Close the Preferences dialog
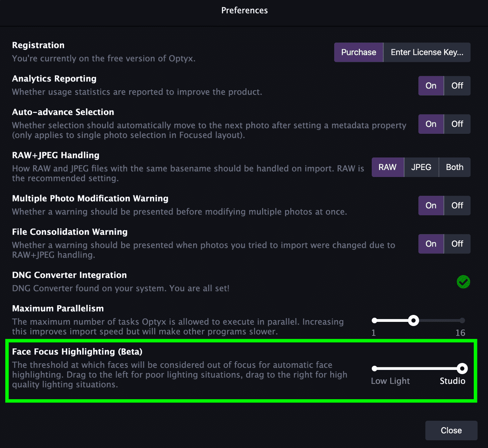The image size is (488, 448). [451, 431]
